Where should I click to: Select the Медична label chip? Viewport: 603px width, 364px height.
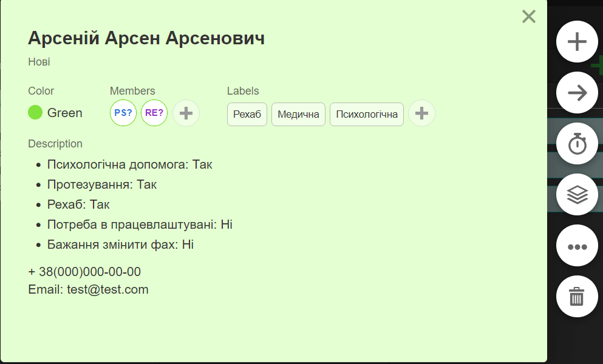click(x=298, y=114)
